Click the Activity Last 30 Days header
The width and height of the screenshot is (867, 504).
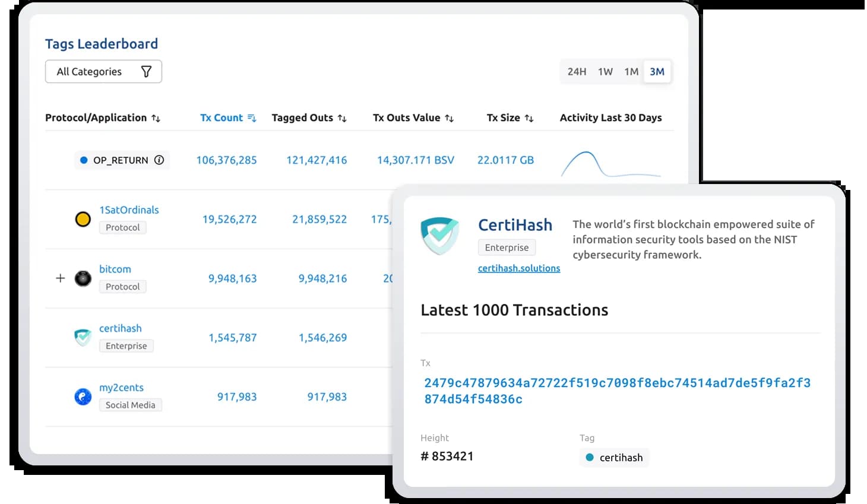[x=610, y=118]
